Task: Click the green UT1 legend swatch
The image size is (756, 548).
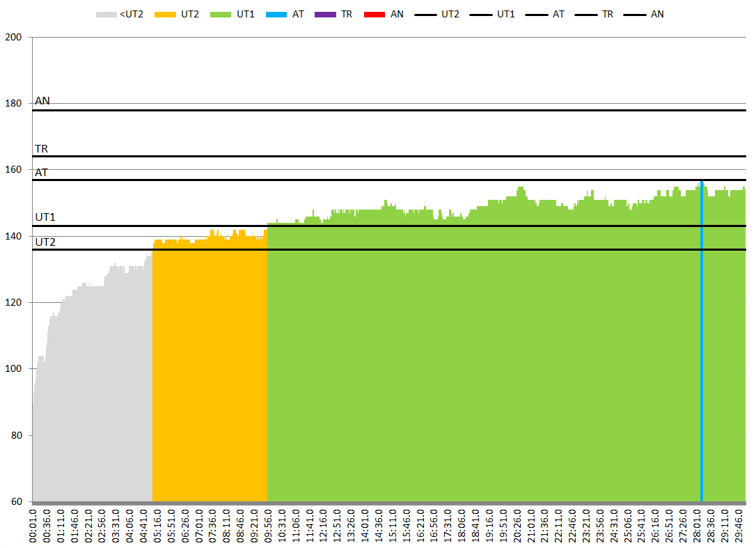Action: tap(221, 14)
